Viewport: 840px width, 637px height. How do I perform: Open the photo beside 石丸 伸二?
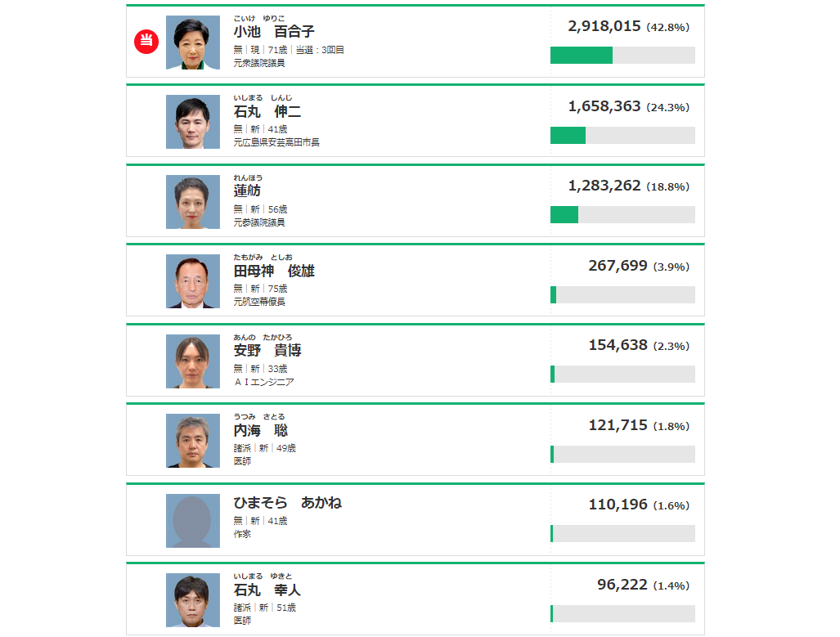pyautogui.click(x=193, y=122)
